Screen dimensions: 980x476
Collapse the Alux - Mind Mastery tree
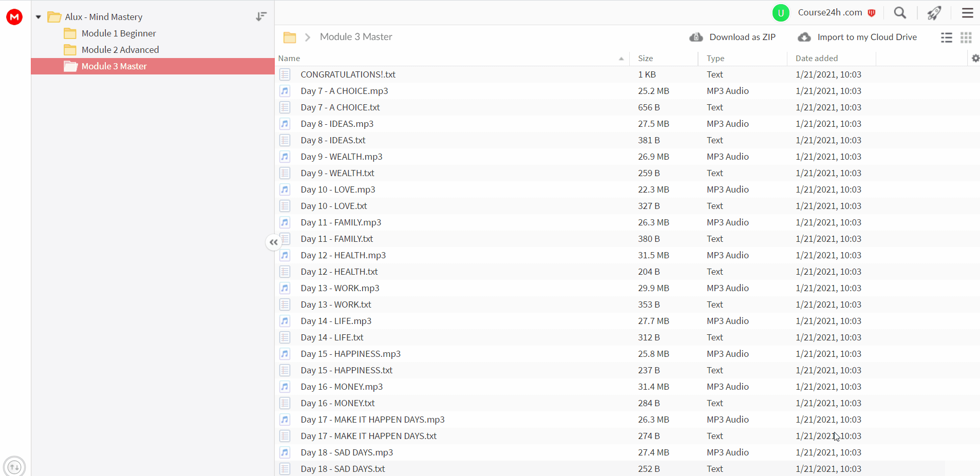[39, 17]
